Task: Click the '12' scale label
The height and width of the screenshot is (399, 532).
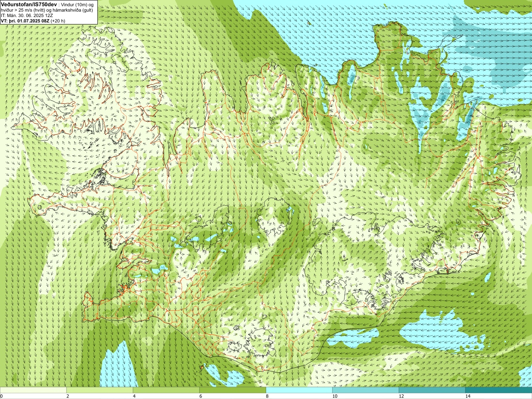Action: (401, 396)
